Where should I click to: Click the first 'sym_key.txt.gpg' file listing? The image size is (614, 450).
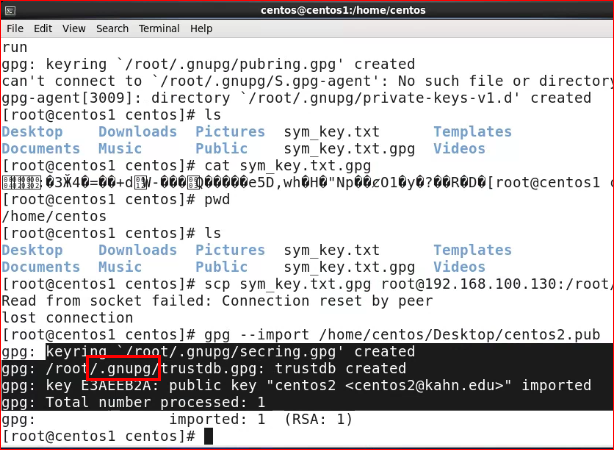pos(349,149)
